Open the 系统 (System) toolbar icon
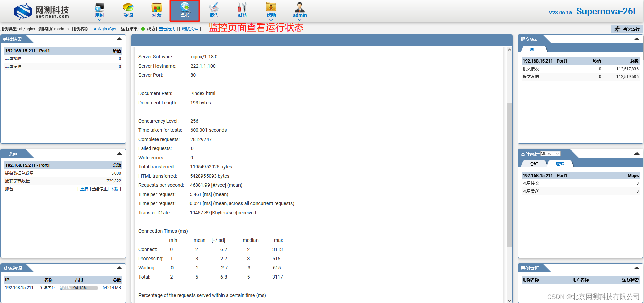This screenshot has height=303, width=644. [x=243, y=10]
